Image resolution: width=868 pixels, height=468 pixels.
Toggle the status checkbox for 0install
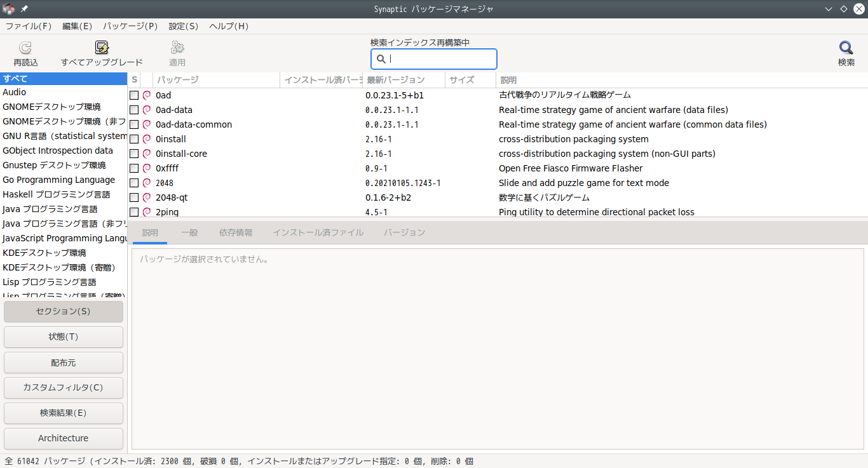[134, 139]
